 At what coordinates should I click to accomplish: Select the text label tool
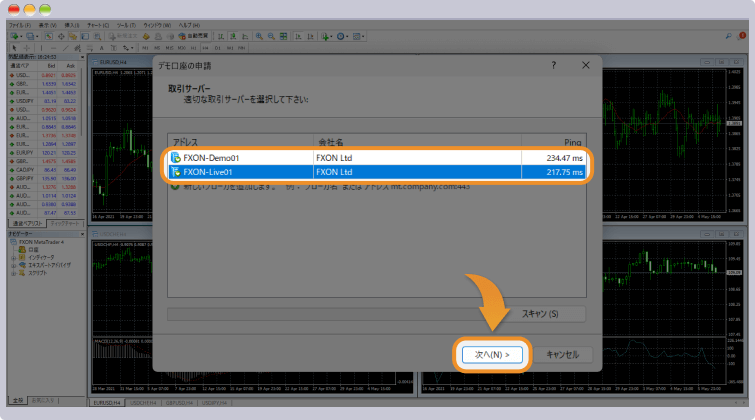click(114, 48)
